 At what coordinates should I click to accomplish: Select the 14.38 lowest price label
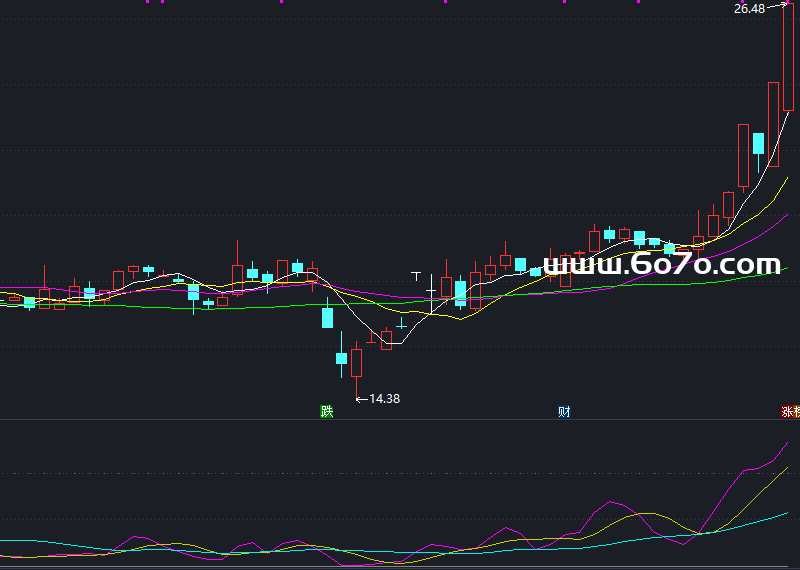(x=384, y=398)
